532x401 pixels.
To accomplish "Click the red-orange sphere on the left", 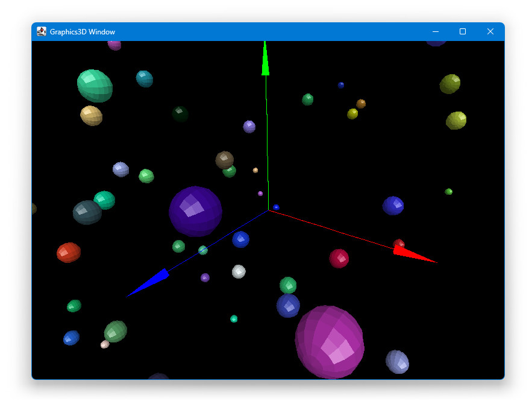I will pos(69,252).
